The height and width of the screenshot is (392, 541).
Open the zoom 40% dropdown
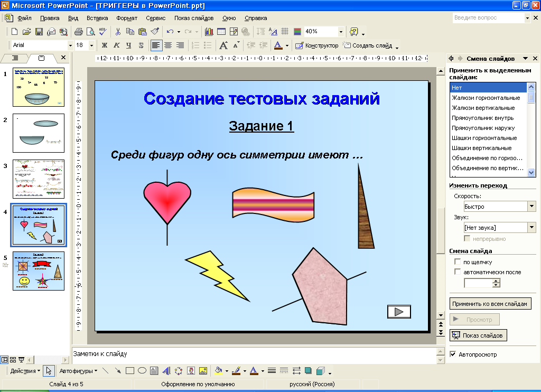tap(341, 32)
